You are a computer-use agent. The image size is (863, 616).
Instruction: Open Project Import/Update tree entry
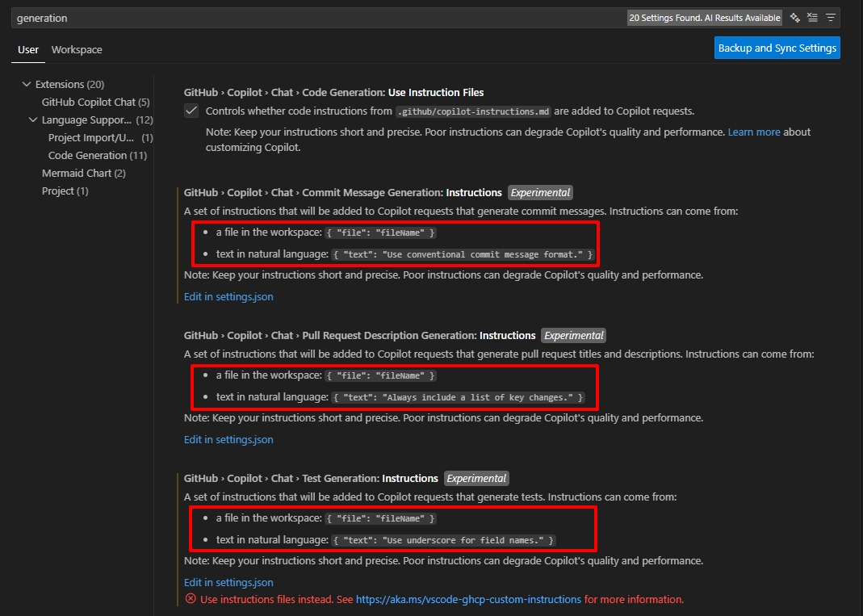coord(91,137)
